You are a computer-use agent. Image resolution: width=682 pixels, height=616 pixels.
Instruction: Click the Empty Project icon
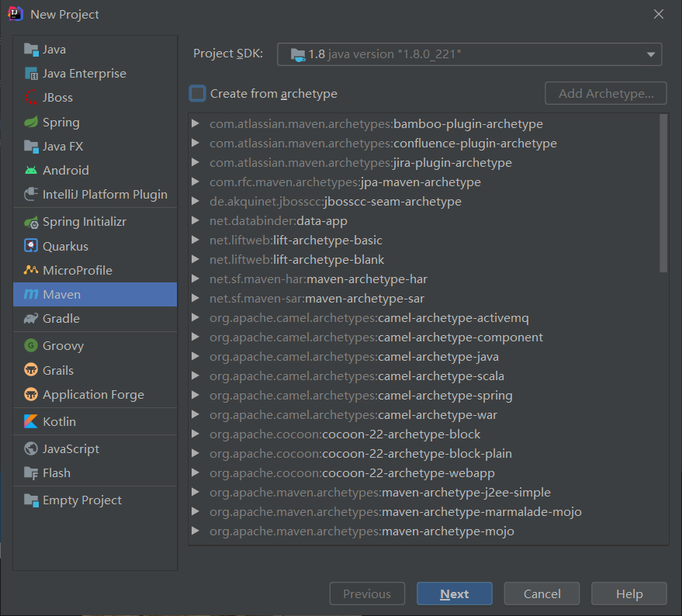tap(31, 500)
